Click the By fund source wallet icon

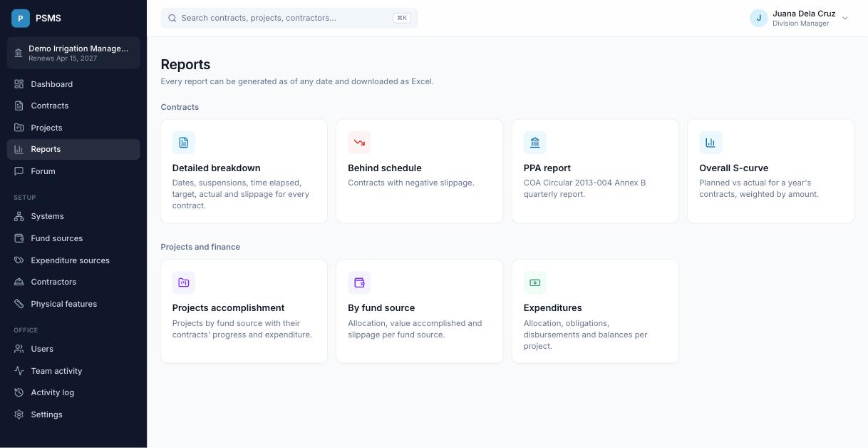[x=359, y=282]
